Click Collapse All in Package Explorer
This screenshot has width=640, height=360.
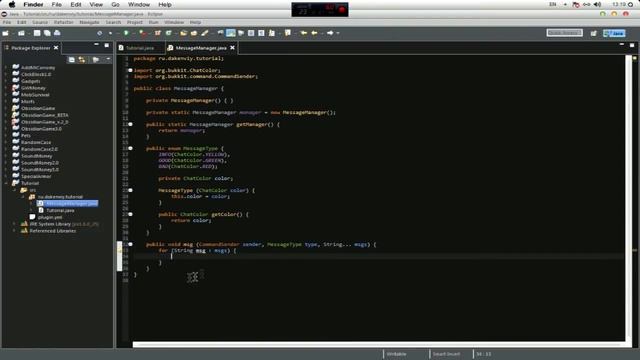click(x=72, y=60)
